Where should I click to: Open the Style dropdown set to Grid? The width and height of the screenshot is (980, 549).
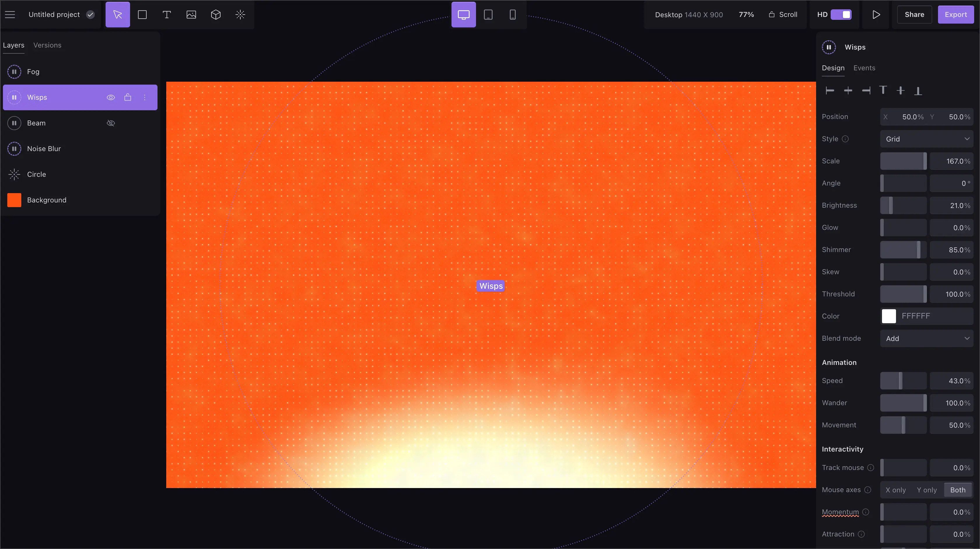click(x=926, y=139)
